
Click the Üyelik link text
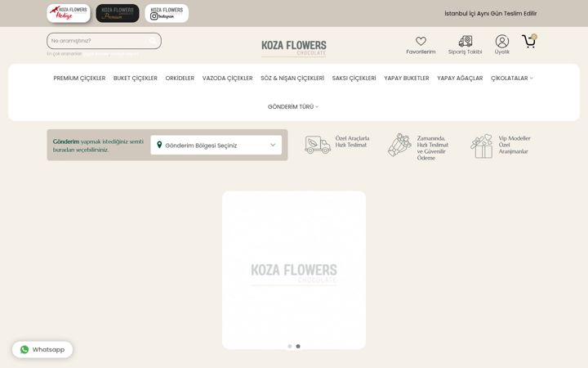point(501,52)
